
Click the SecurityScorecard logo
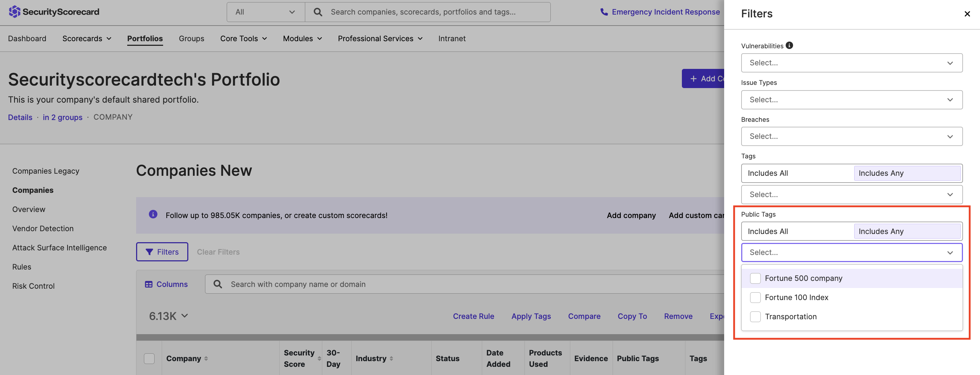click(x=54, y=12)
